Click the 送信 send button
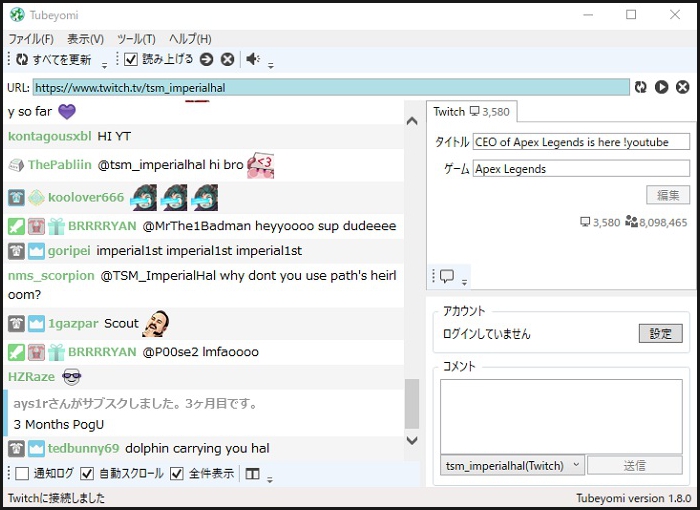The image size is (700, 510). tap(634, 466)
